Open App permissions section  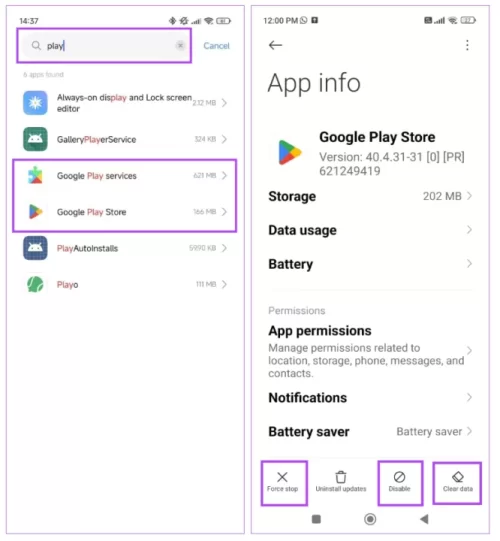[370, 351]
